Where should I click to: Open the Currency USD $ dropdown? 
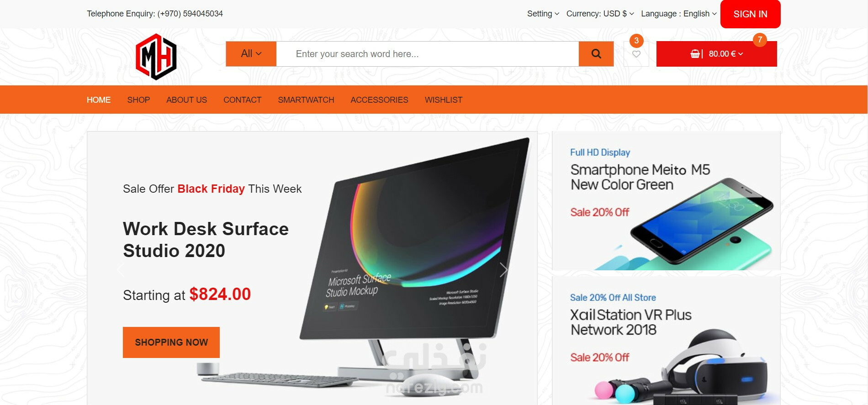[x=600, y=14]
